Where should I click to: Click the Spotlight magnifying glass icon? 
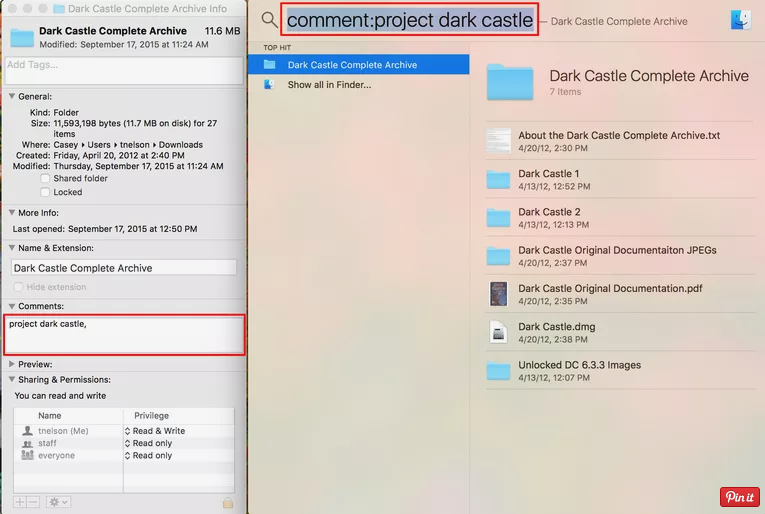(x=269, y=20)
